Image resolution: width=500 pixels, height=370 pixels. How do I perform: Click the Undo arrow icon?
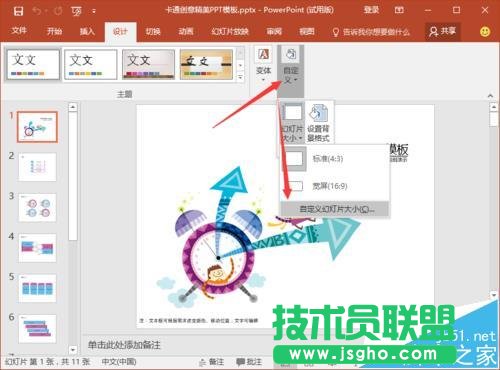[37, 11]
